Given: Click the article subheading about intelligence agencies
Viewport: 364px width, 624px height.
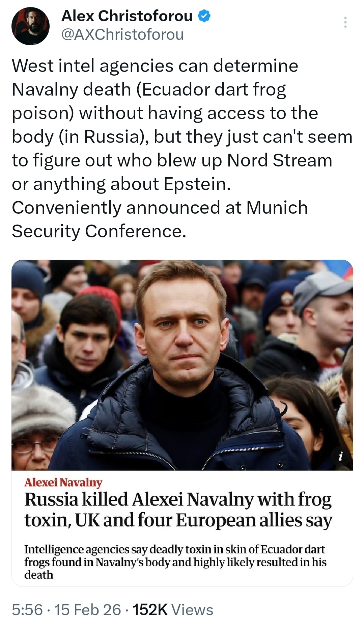Looking at the screenshot, I should pyautogui.click(x=175, y=562).
